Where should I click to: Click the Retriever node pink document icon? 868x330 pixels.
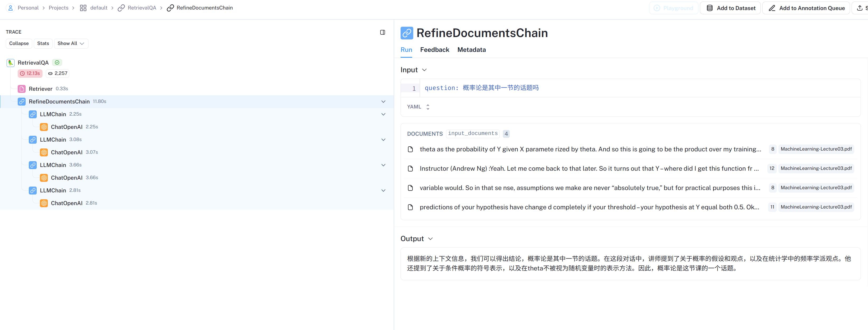pos(22,89)
